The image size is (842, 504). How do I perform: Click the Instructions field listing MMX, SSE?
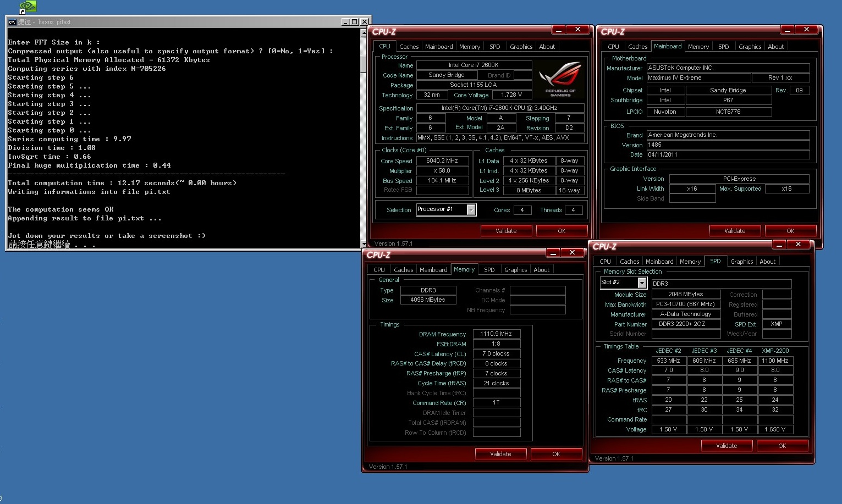click(500, 137)
